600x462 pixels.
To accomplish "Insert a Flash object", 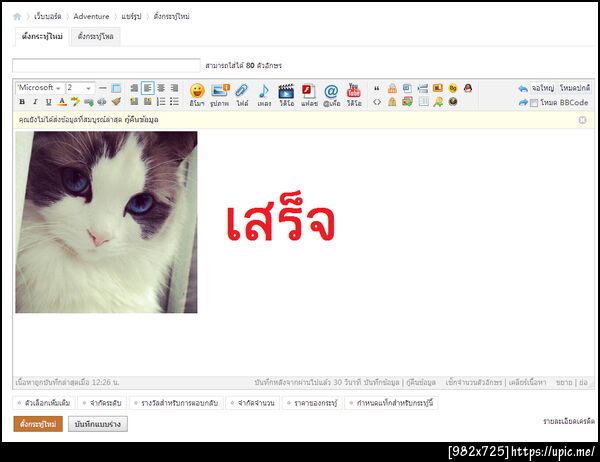I will 309,95.
